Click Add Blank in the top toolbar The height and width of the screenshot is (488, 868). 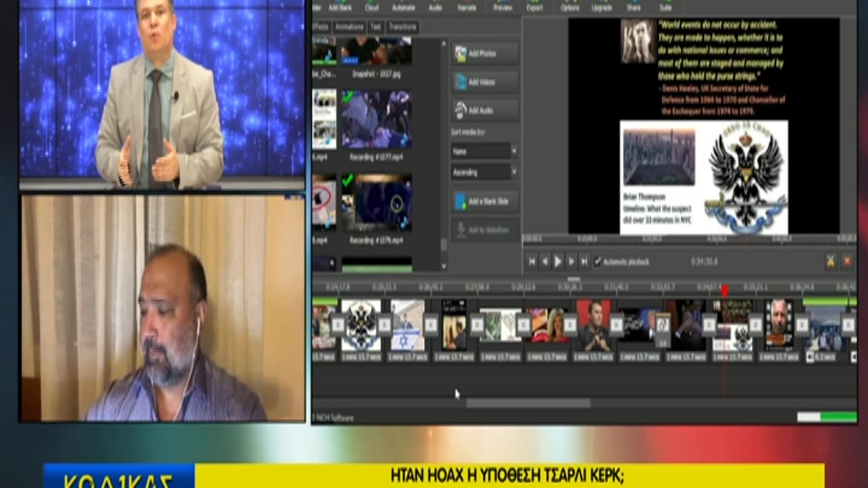pos(340,7)
